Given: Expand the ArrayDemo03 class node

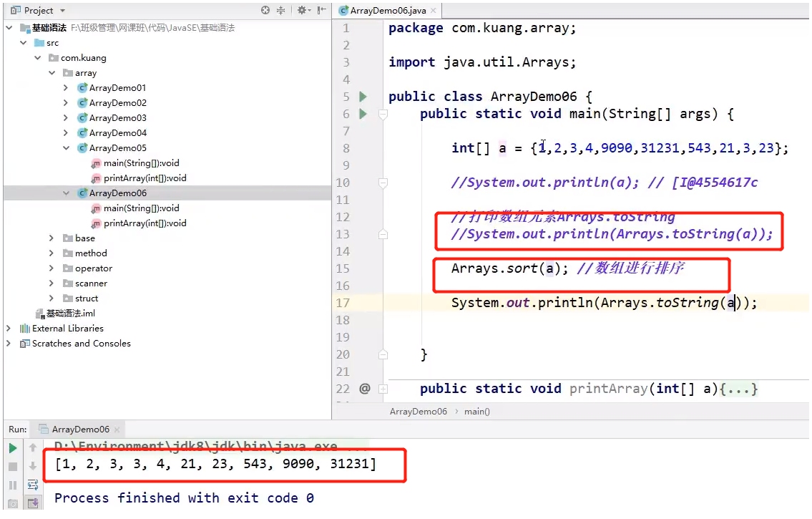Looking at the screenshot, I should tap(66, 117).
